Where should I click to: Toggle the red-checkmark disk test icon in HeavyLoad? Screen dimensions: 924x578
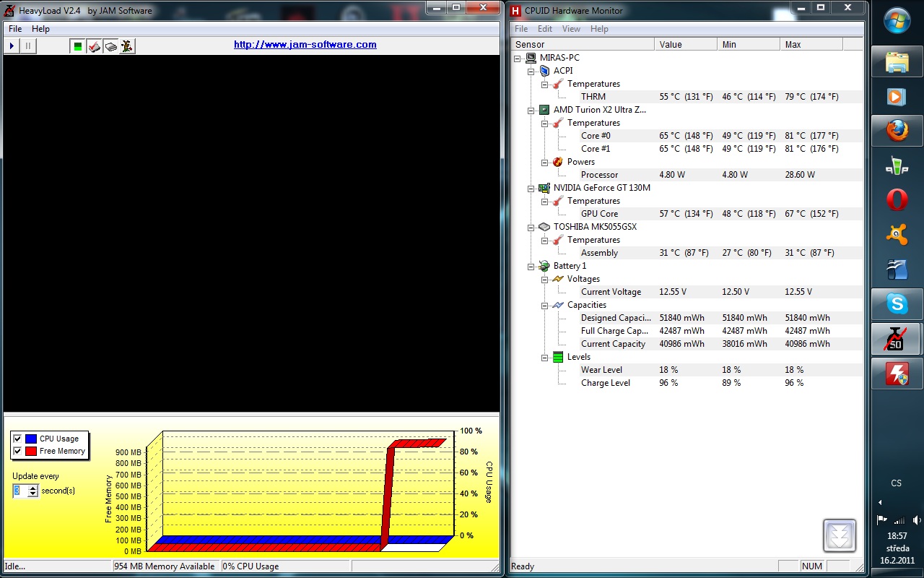point(94,46)
